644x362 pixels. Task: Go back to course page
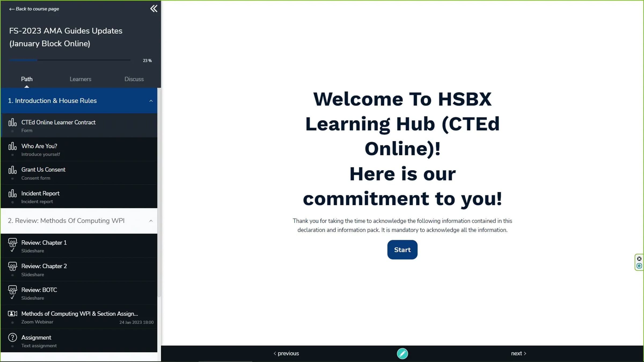tap(34, 9)
